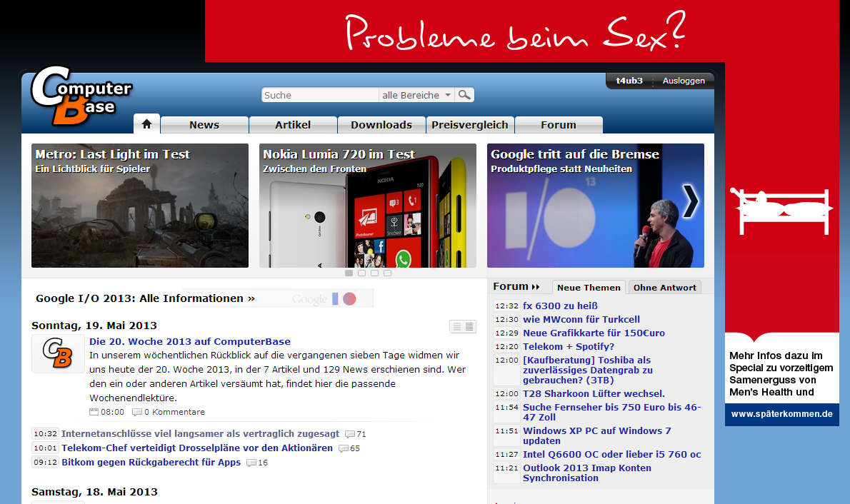This screenshot has width=850, height=504.
Task: Open the Downloads navigation tab
Action: (x=381, y=125)
